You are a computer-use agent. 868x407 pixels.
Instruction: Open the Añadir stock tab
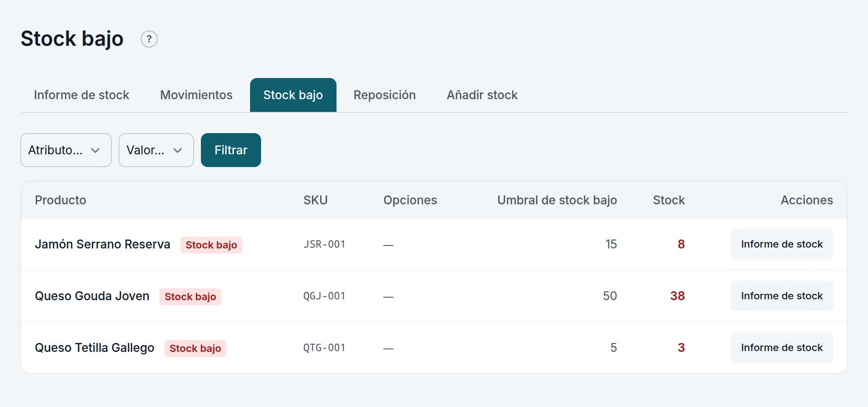click(482, 95)
